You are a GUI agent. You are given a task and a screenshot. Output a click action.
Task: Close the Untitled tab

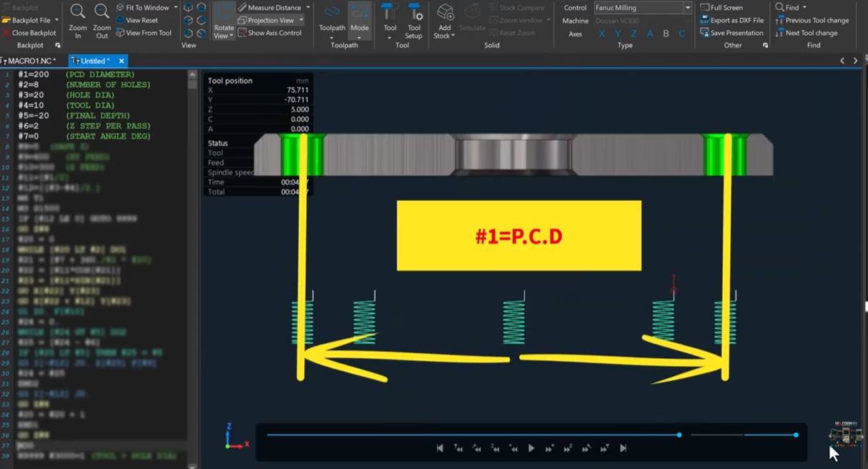click(x=122, y=61)
